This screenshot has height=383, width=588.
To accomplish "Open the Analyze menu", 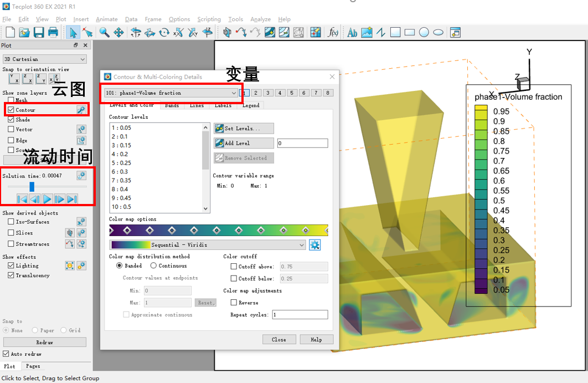I will (x=260, y=19).
